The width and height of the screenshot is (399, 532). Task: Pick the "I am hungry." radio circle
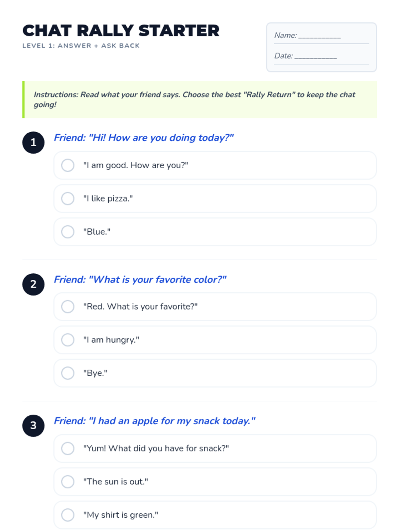coord(67,340)
